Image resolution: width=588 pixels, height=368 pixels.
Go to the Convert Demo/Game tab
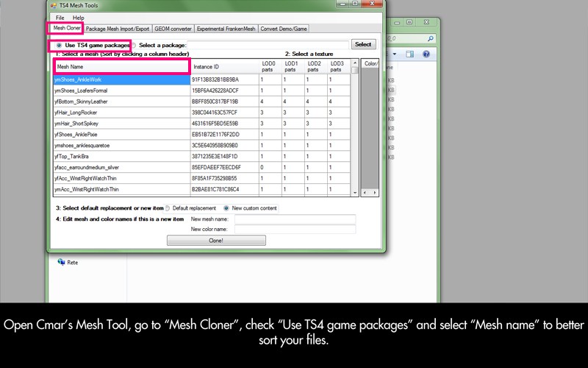point(284,29)
